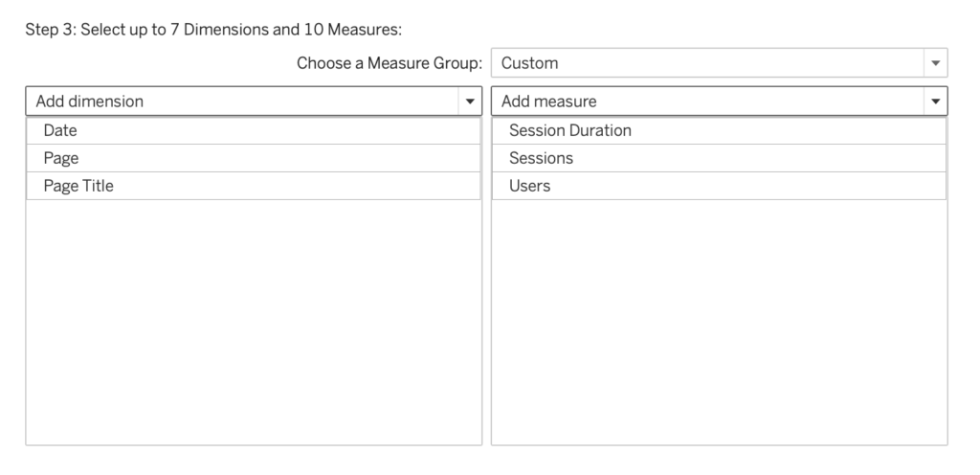The width and height of the screenshot is (980, 475).
Task: Select the Session Duration measure row
Action: click(x=719, y=130)
